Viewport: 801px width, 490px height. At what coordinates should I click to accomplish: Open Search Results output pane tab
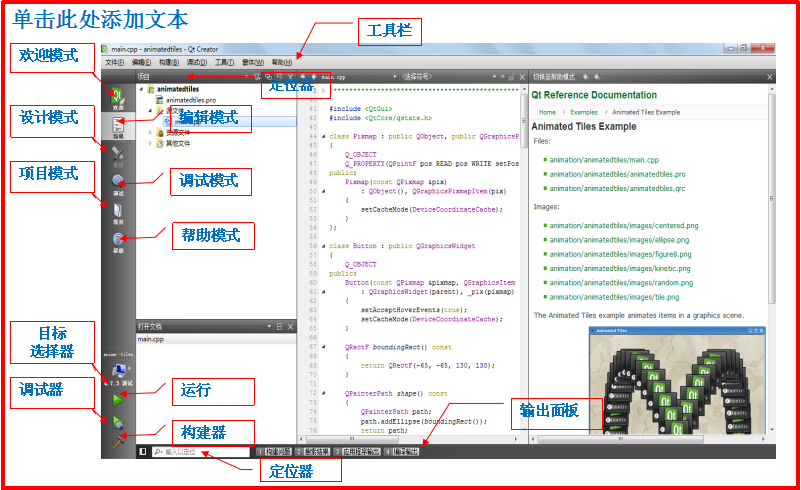tap(313, 452)
